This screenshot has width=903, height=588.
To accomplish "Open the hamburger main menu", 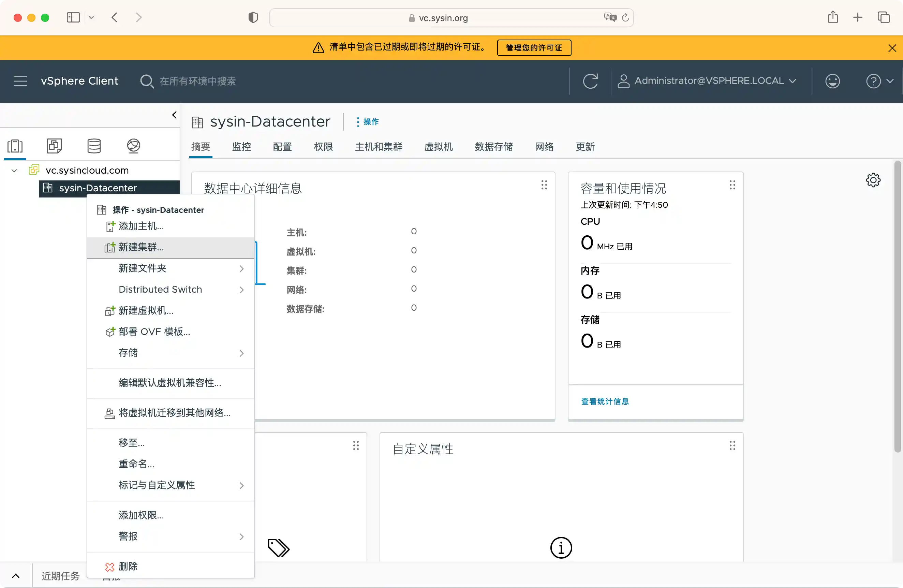I will pyautogui.click(x=20, y=81).
